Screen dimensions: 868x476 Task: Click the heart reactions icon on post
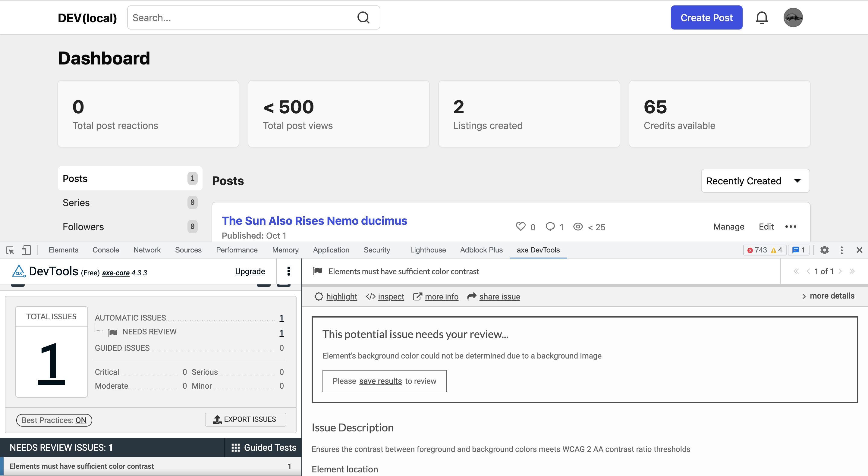(520, 227)
